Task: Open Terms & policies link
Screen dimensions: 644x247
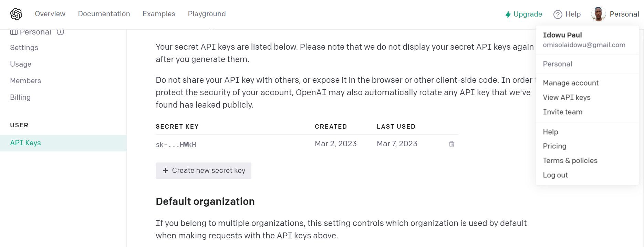Action: click(570, 160)
